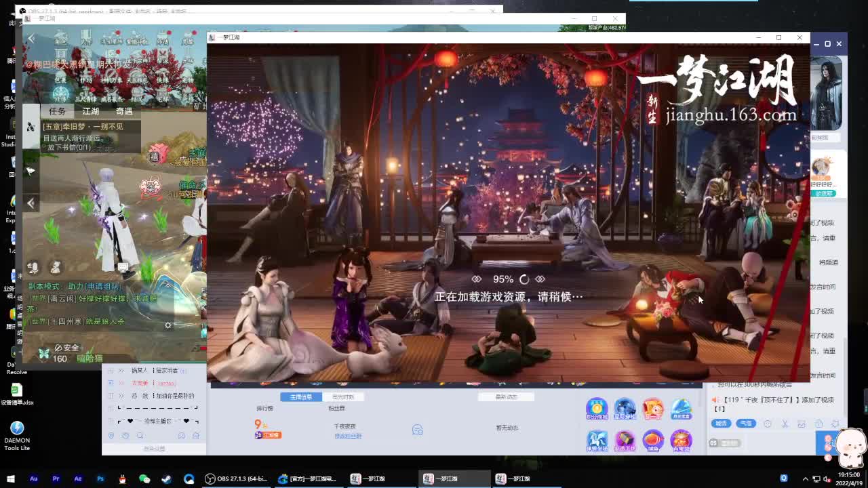This screenshot has width=868, height=488.
Task: Click the emoji icon in chat toolbar
Action: tap(768, 424)
